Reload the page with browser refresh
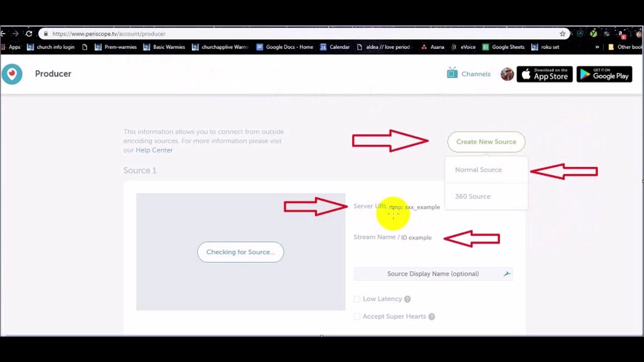644x362 pixels. click(x=29, y=34)
